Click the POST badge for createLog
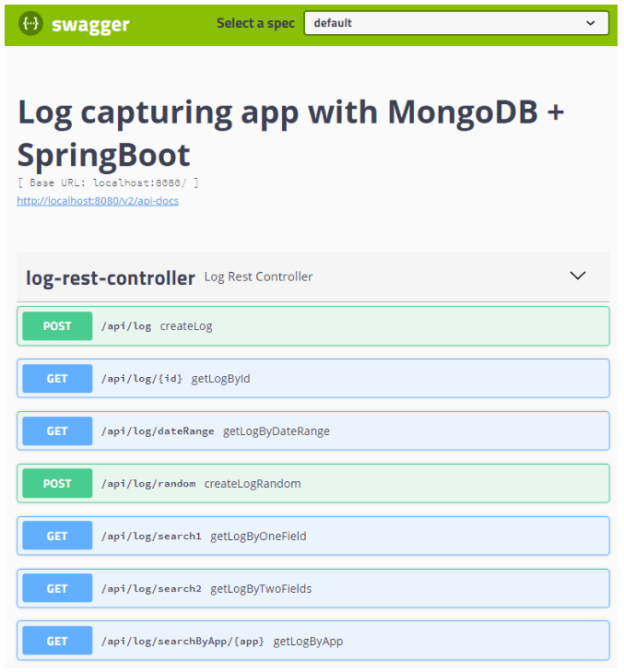The height and width of the screenshot is (672, 624). coord(57,326)
